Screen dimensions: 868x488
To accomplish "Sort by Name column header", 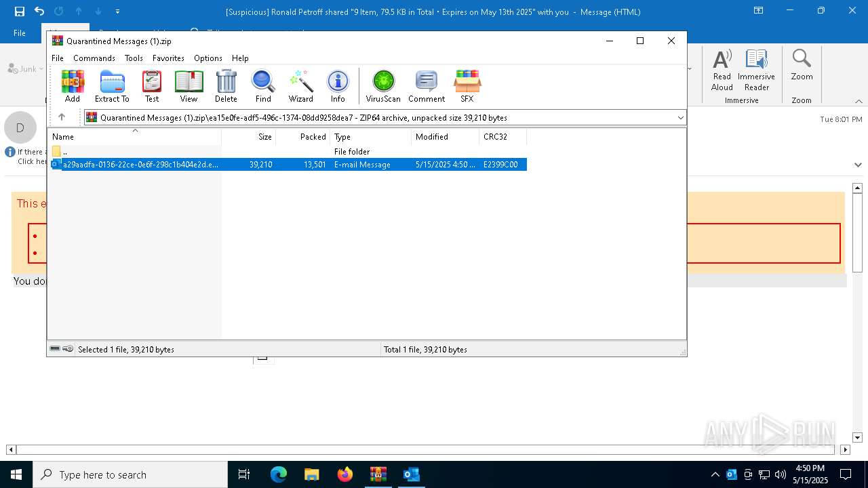I will point(134,136).
